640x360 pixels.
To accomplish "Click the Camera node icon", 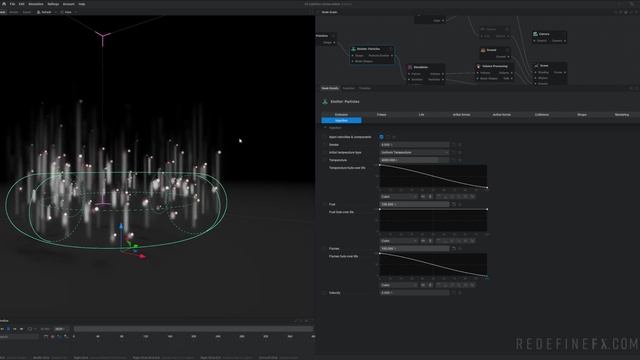I will [535, 34].
